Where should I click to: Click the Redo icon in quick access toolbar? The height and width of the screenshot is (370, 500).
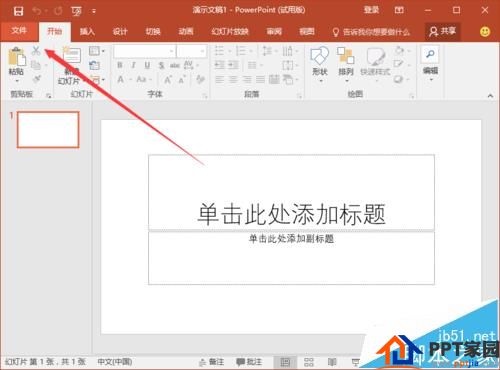tap(58, 11)
